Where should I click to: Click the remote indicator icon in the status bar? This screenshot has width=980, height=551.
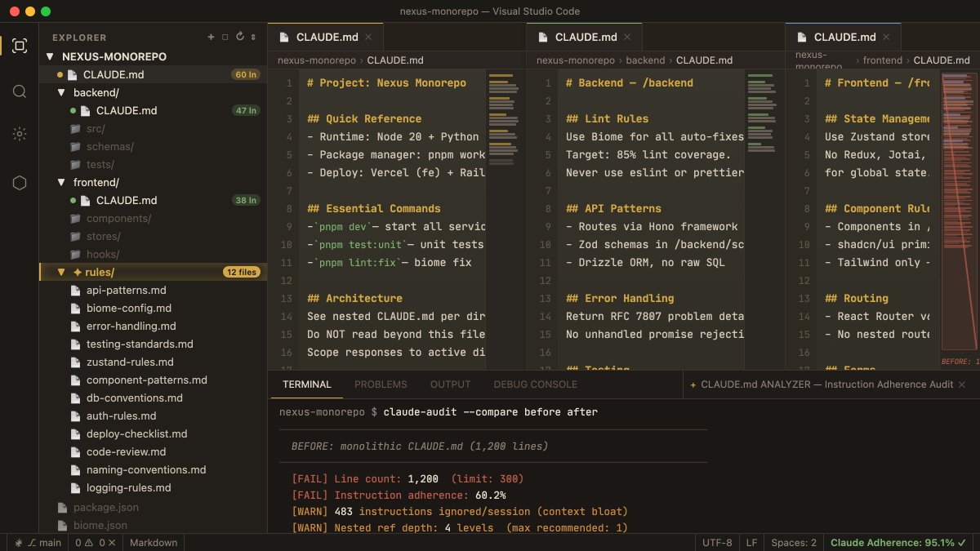18,542
